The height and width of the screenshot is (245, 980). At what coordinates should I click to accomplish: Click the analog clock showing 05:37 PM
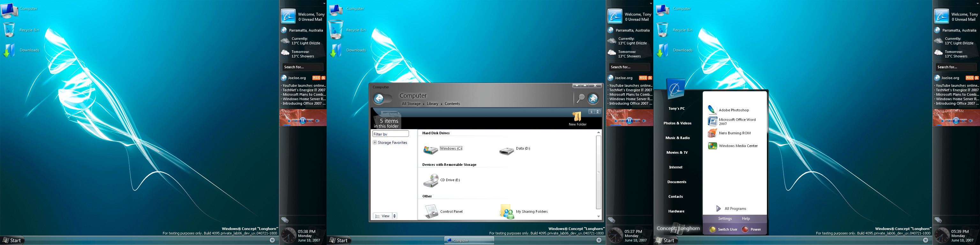tap(615, 235)
